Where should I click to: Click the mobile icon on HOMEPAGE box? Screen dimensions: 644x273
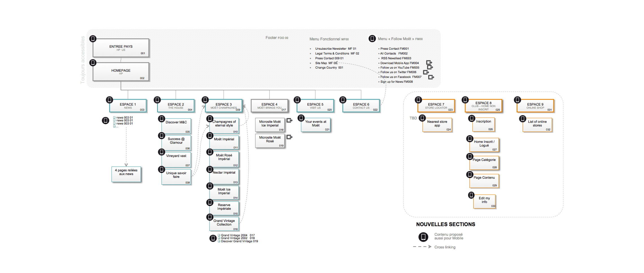point(93,63)
